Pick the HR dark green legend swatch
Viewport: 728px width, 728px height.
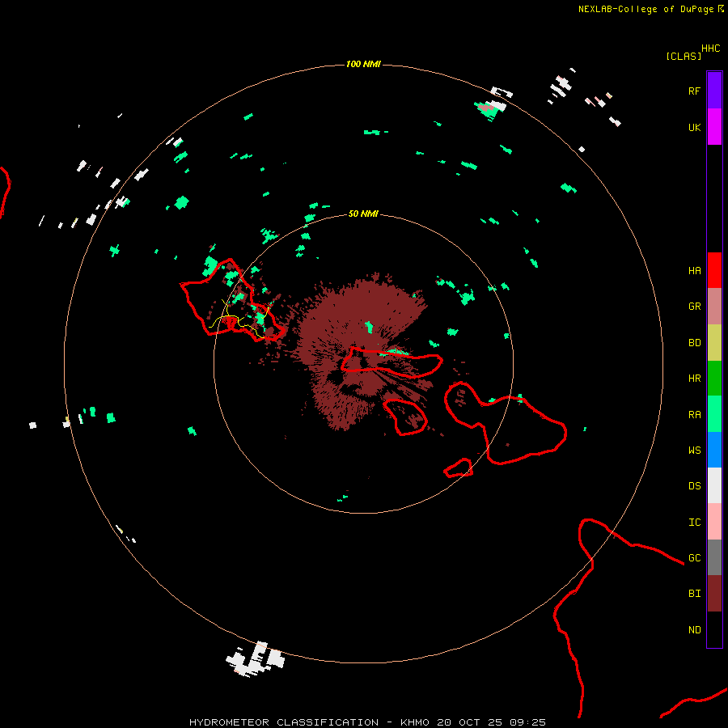coord(714,379)
